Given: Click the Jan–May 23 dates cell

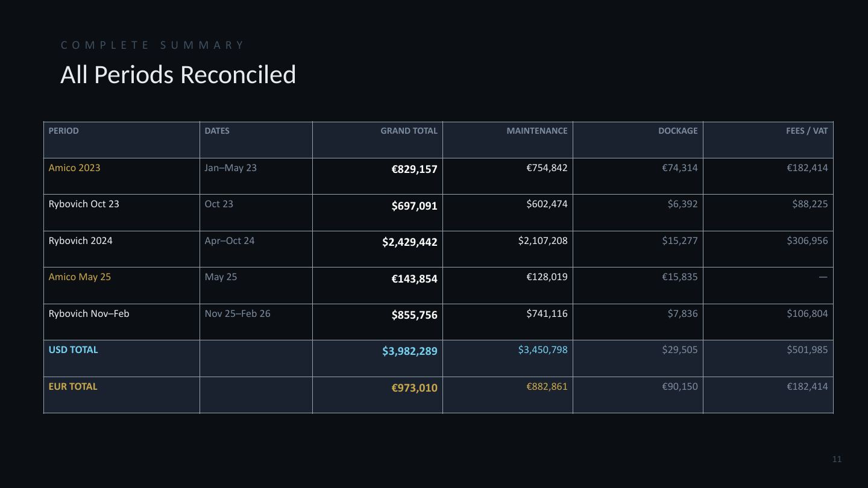Looking at the screenshot, I should 256,177.
